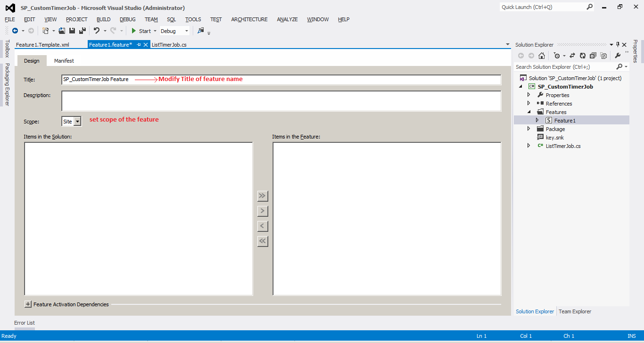
Task: Open the TOOLS menu
Action: coord(193,19)
